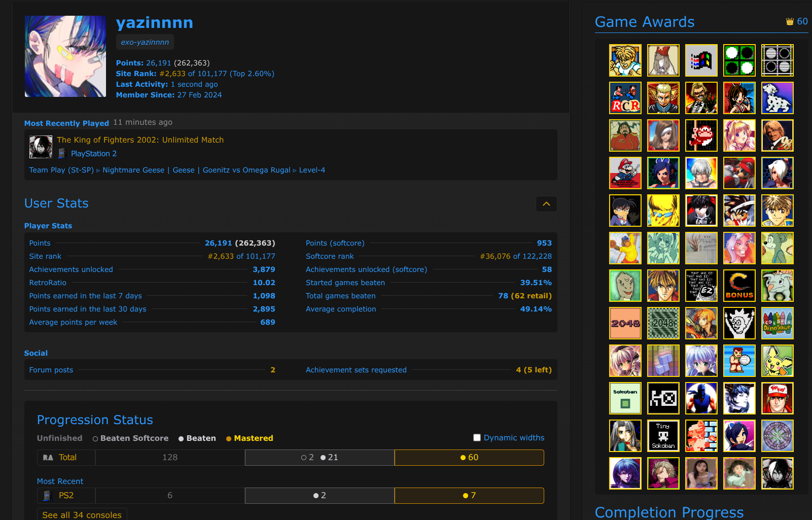
Task: Click See all 34 consoles button
Action: [82, 514]
